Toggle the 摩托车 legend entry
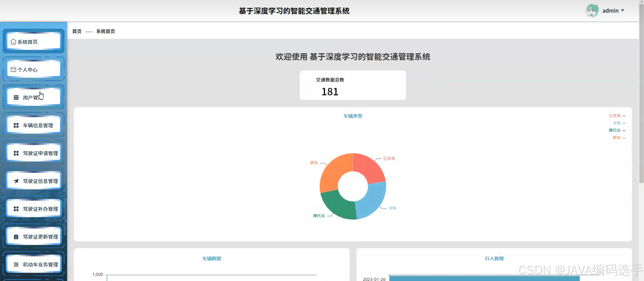644x281 pixels. 617,130
